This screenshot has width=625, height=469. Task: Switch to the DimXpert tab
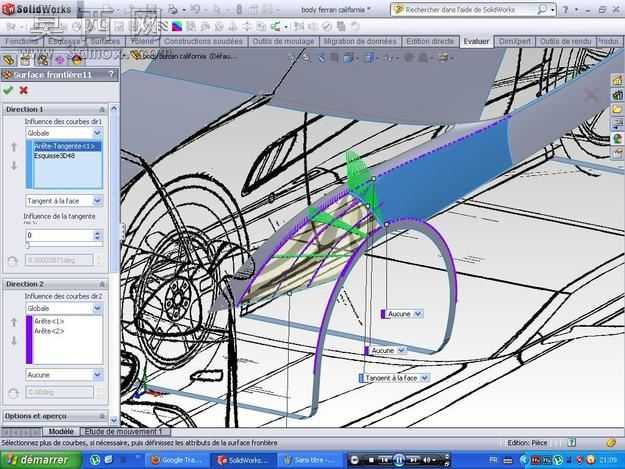tap(515, 41)
